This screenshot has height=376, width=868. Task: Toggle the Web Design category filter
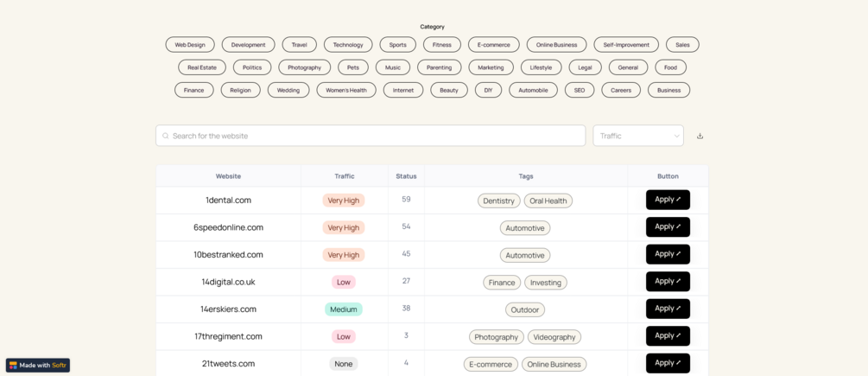[190, 45]
